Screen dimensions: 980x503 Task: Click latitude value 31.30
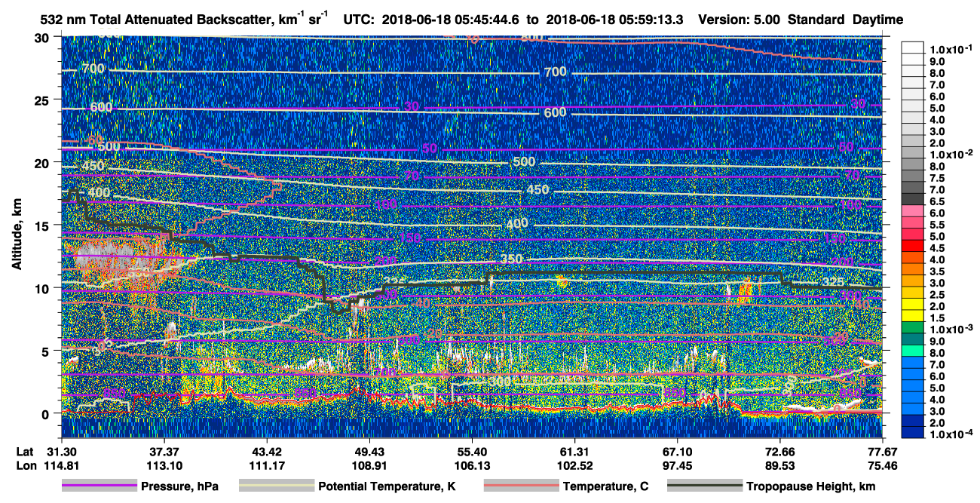61,451
